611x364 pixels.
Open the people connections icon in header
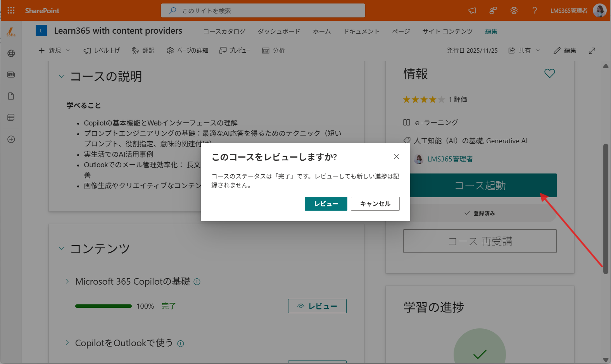click(493, 10)
